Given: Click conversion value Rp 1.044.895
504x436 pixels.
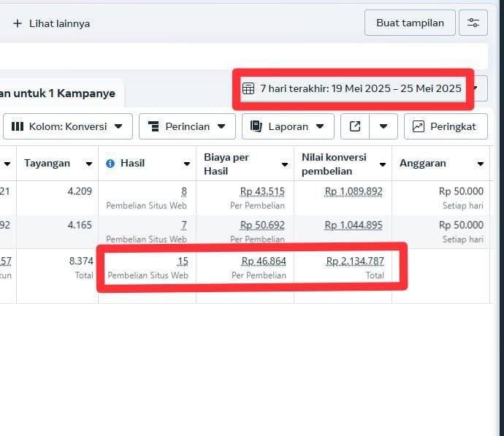Looking at the screenshot, I should point(354,225).
